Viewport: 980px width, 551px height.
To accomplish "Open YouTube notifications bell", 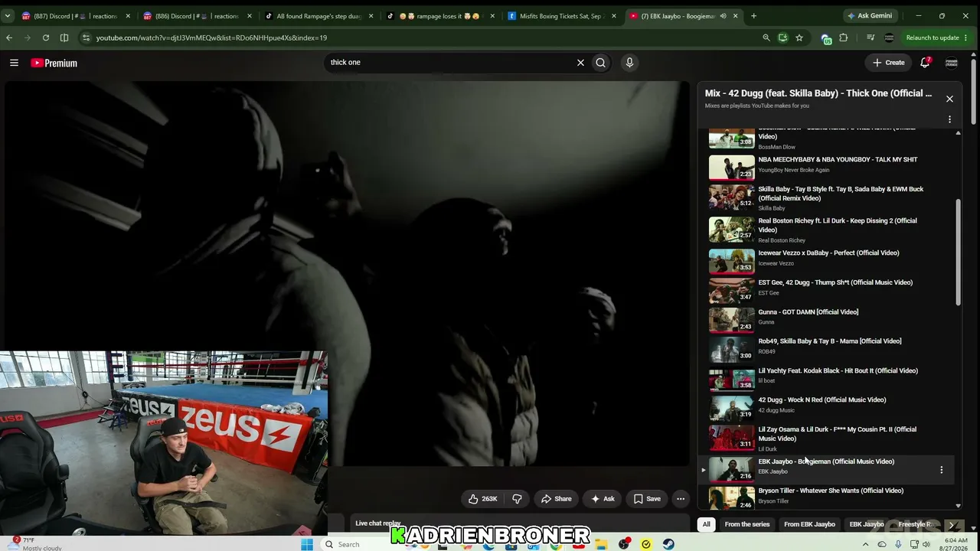I will point(925,63).
